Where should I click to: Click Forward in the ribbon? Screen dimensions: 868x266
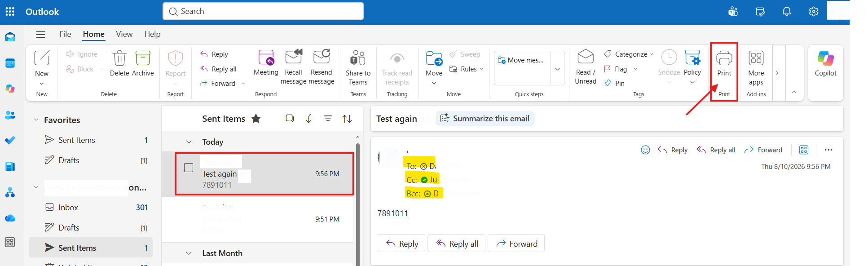pos(218,84)
